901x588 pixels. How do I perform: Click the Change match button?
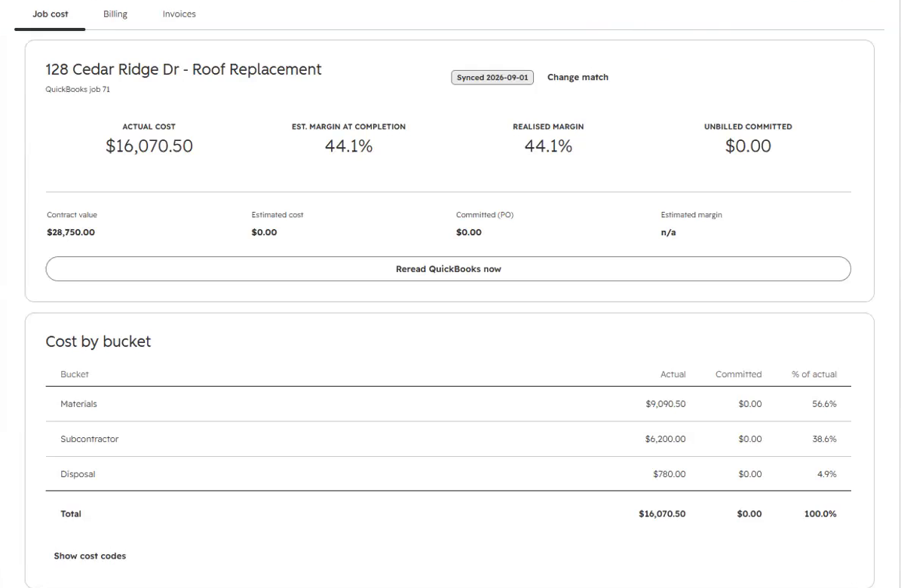pyautogui.click(x=578, y=77)
